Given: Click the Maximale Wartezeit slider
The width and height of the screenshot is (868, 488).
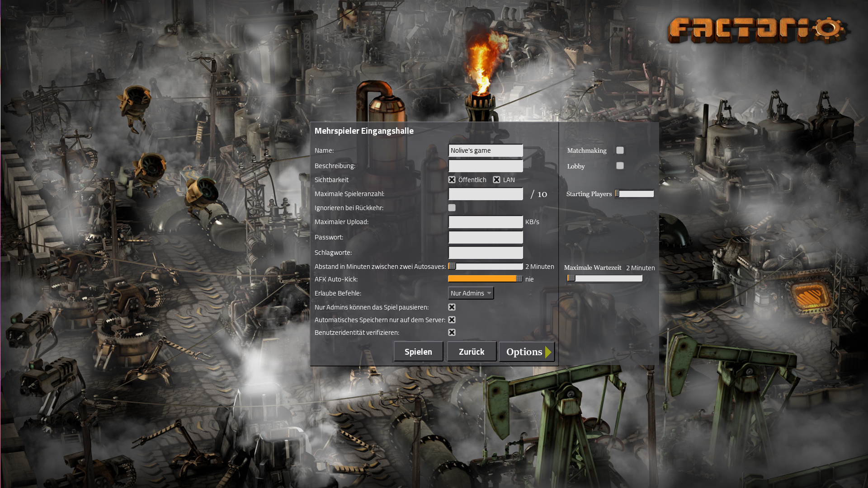Looking at the screenshot, I should (604, 278).
